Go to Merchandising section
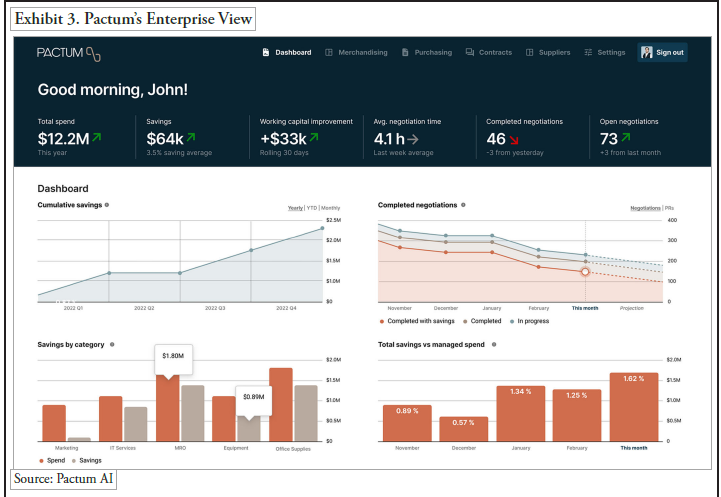721x497 pixels. (356, 52)
